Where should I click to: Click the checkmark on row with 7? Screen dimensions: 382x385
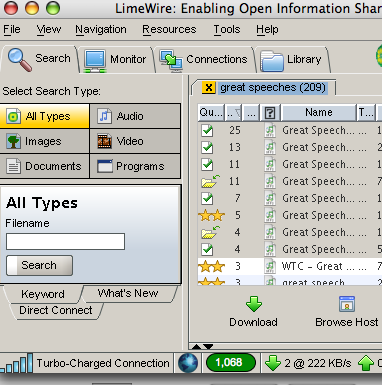click(x=207, y=198)
